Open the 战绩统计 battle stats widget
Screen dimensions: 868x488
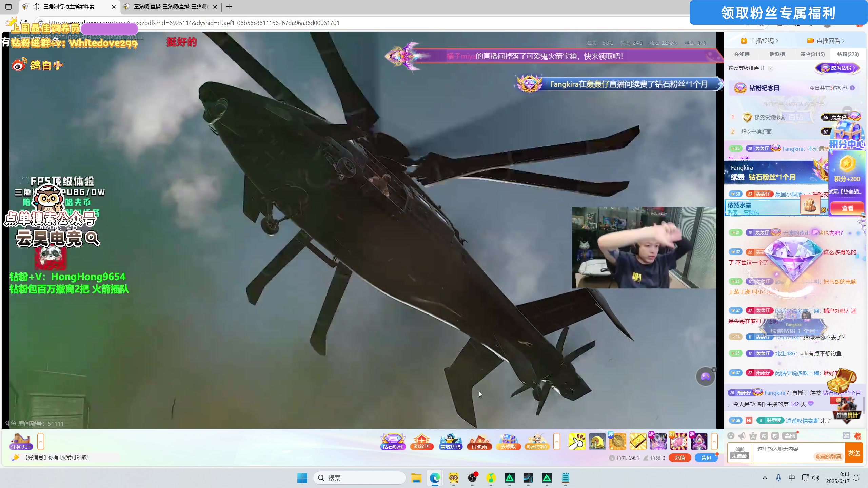[x=847, y=411]
